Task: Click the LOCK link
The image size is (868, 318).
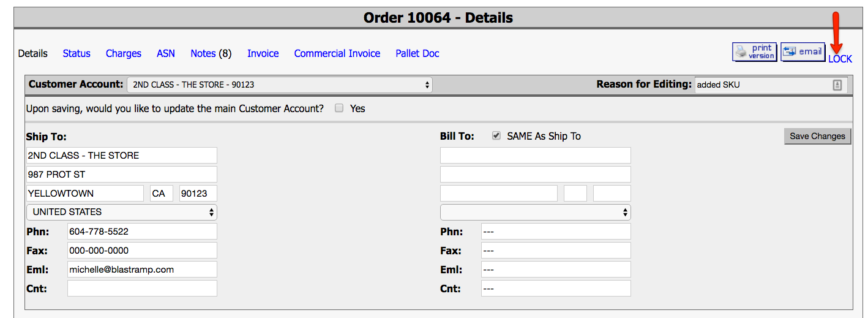Action: point(840,59)
